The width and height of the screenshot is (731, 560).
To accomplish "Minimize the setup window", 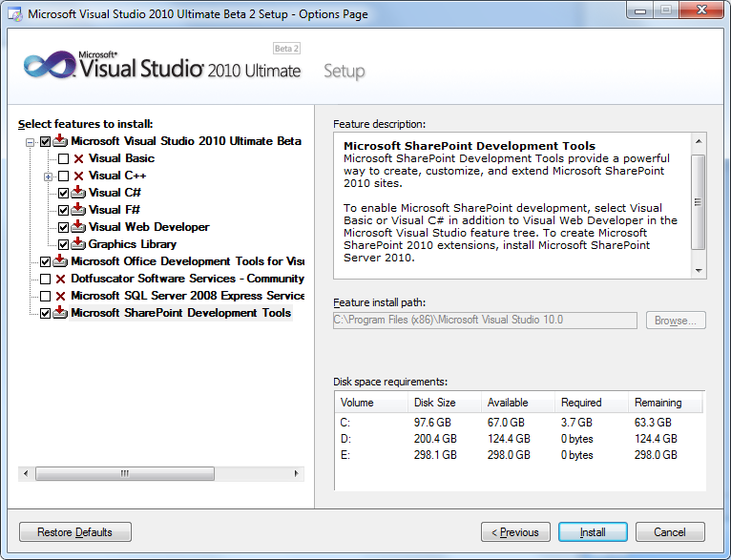I will tap(640, 10).
